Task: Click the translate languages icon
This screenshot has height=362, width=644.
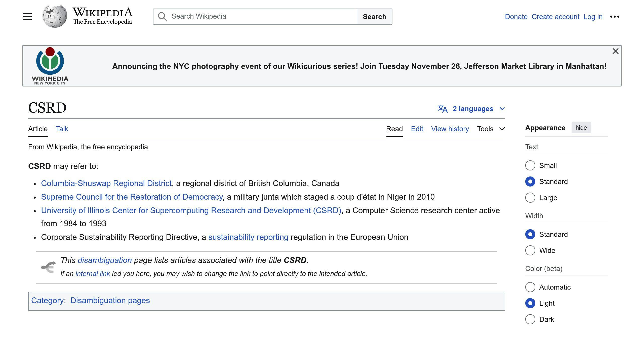Action: click(x=442, y=109)
